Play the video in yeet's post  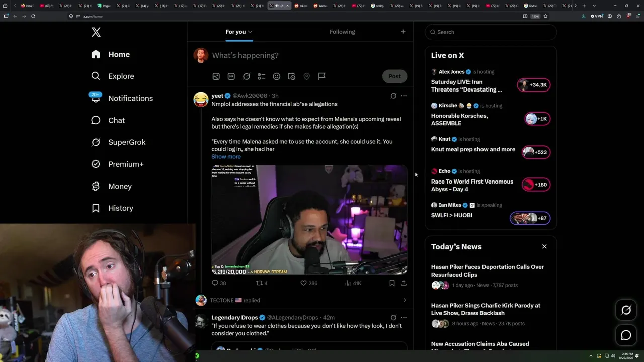[x=309, y=220]
